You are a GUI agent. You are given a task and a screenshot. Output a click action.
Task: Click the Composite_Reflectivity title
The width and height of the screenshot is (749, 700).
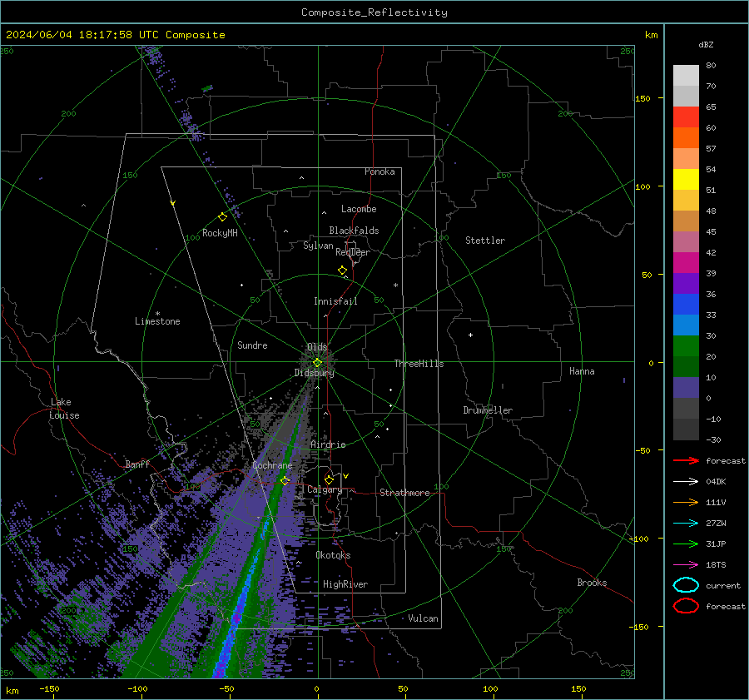(374, 12)
